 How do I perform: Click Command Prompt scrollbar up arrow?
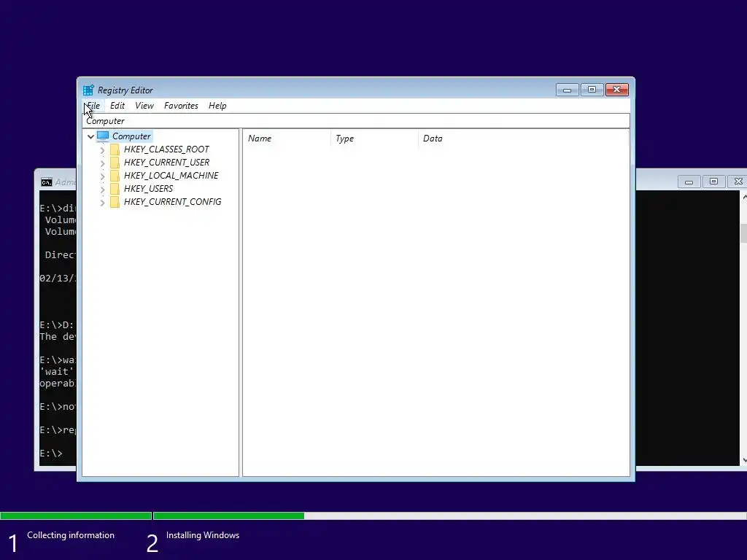coord(744,196)
